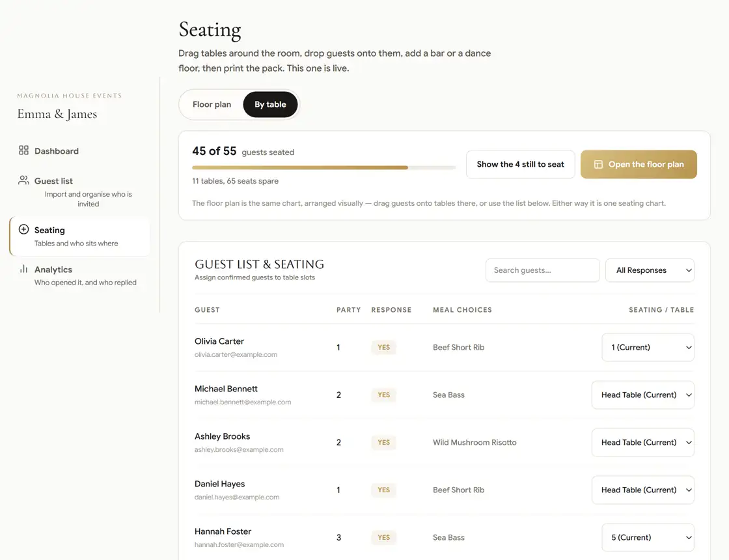Click Show the 4 still to seat
729x560 pixels.
tap(520, 164)
